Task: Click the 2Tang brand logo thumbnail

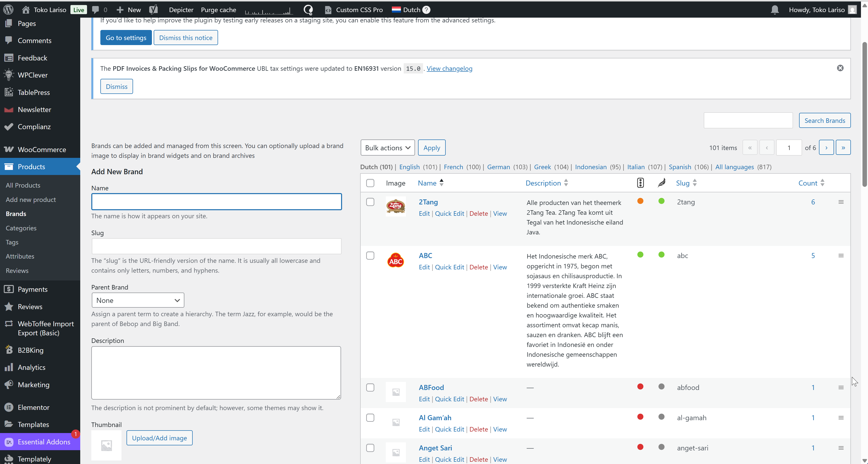Action: click(x=396, y=206)
